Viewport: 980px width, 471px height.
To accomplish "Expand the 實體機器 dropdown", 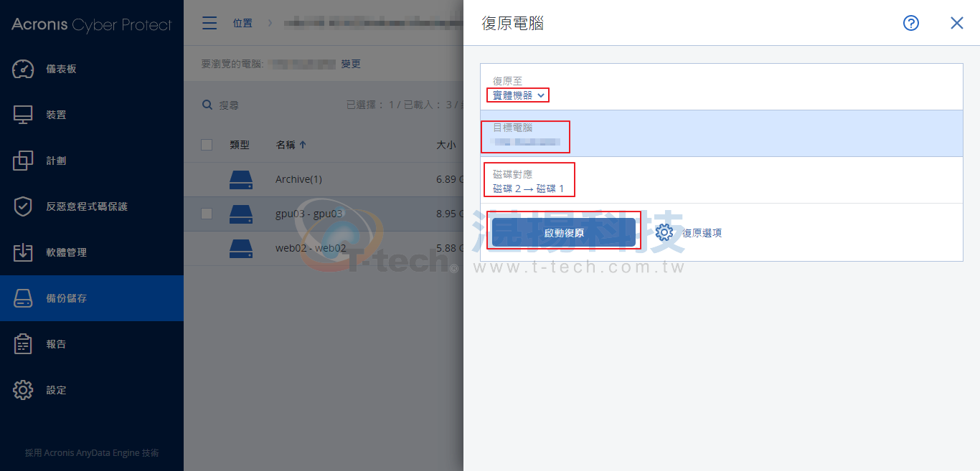I will point(518,95).
